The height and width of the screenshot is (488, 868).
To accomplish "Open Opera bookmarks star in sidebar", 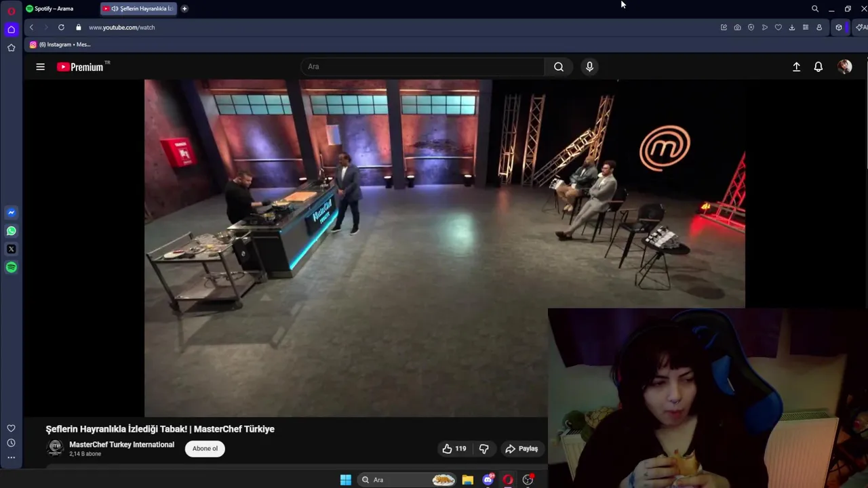I will point(11,48).
